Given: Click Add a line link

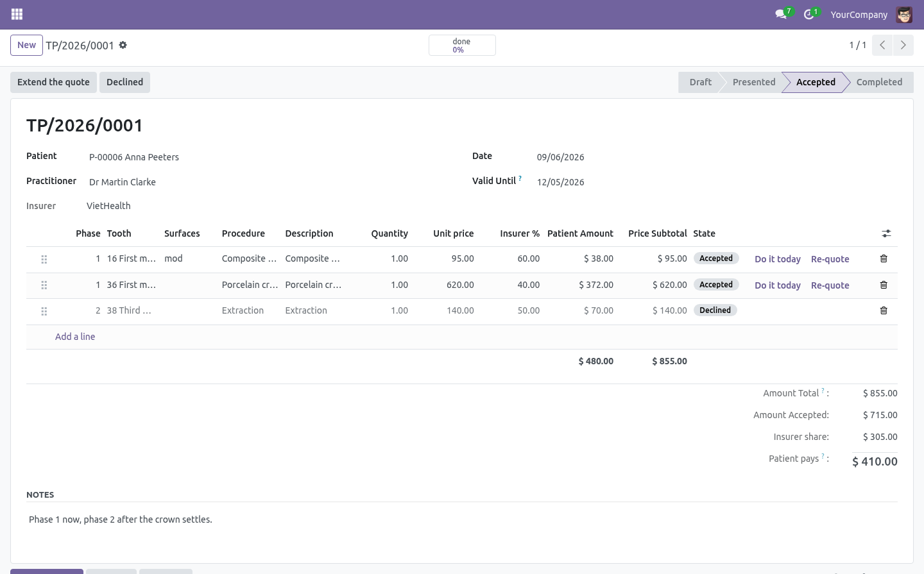Looking at the screenshot, I should (x=75, y=337).
